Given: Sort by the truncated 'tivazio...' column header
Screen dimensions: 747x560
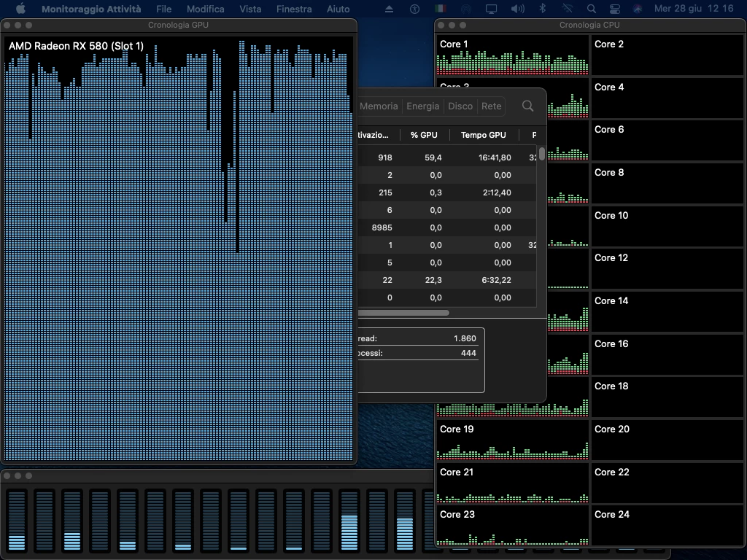Looking at the screenshot, I should [373, 135].
